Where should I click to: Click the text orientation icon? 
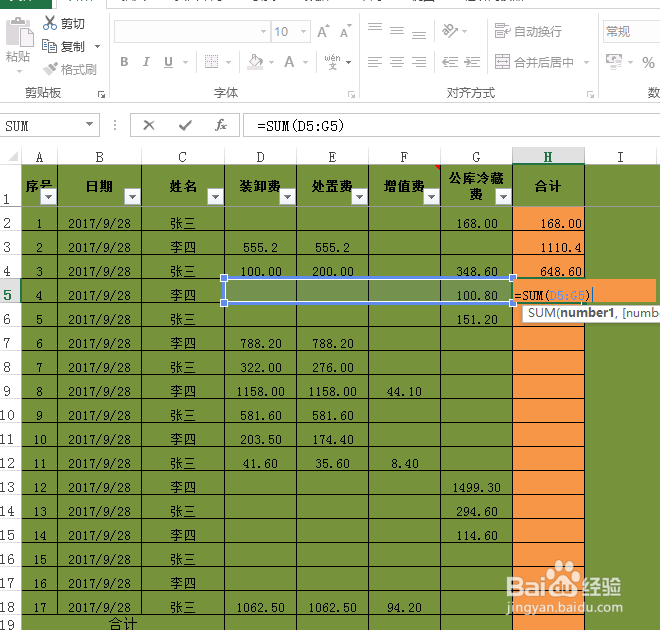coord(450,31)
